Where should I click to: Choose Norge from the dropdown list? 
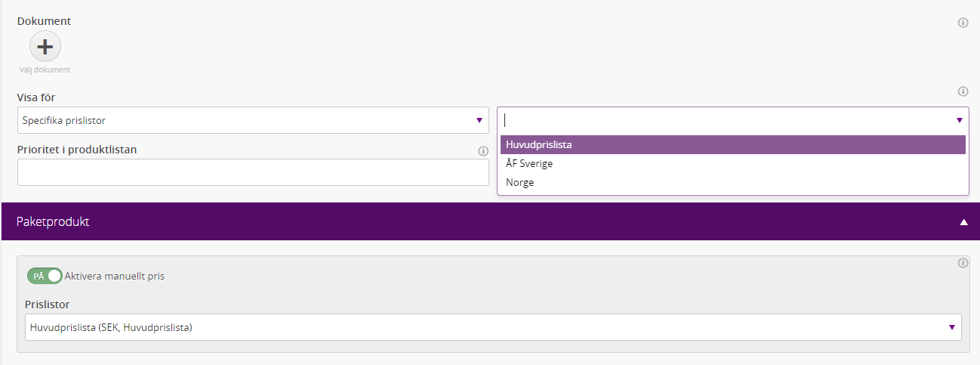click(733, 182)
